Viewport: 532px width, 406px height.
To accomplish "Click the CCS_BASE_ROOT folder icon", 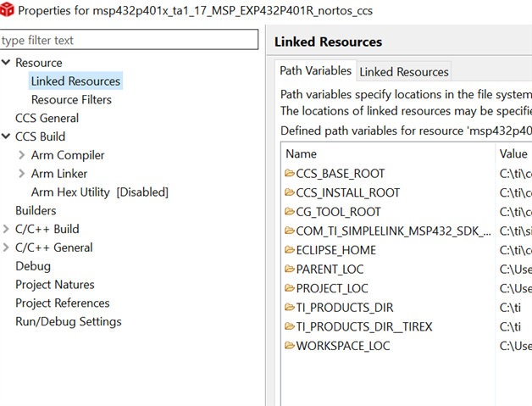I will pyautogui.click(x=290, y=174).
